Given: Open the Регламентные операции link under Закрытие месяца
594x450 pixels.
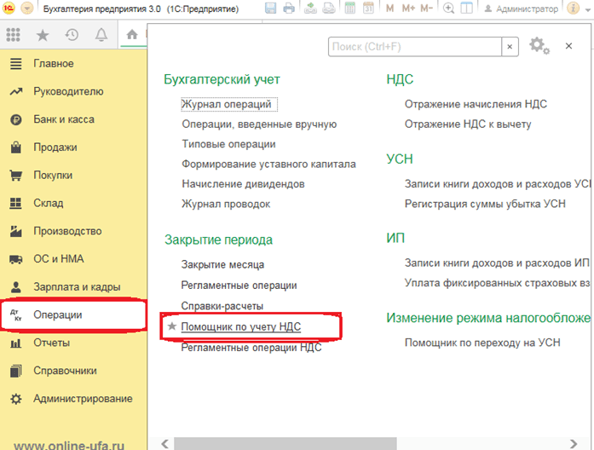Looking at the screenshot, I should click(239, 285).
